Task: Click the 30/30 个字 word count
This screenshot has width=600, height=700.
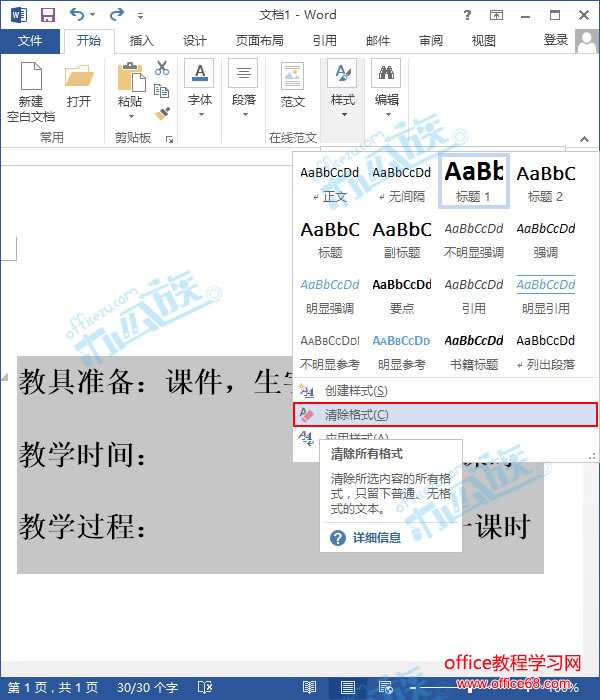Action: pyautogui.click(x=147, y=687)
